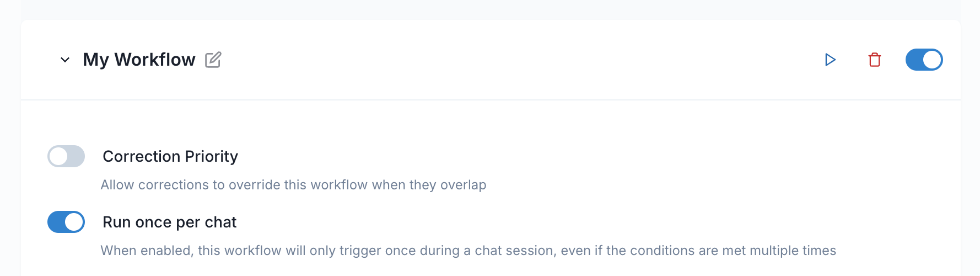Click the trash can icon in header

[875, 60]
